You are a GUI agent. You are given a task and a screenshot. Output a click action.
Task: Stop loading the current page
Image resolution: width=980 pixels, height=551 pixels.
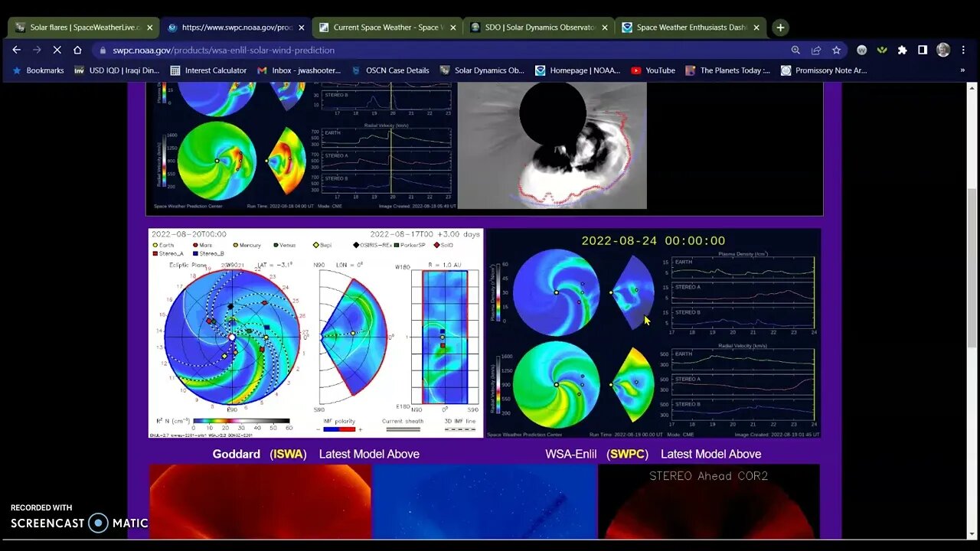(x=57, y=50)
